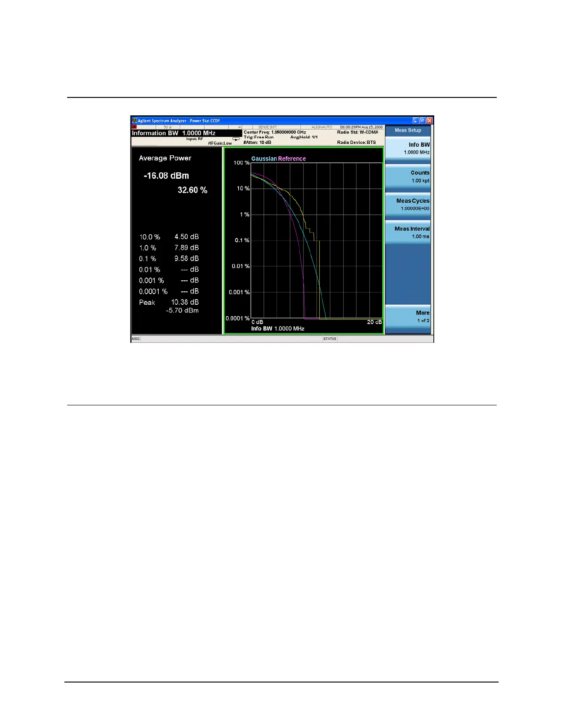
Task: Click the red indicator at the status strip's left end
Action: [x=134, y=127]
